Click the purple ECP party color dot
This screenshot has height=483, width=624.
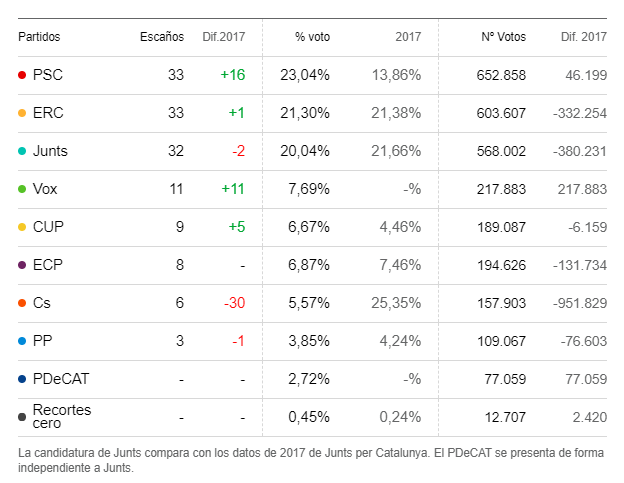coord(22,265)
